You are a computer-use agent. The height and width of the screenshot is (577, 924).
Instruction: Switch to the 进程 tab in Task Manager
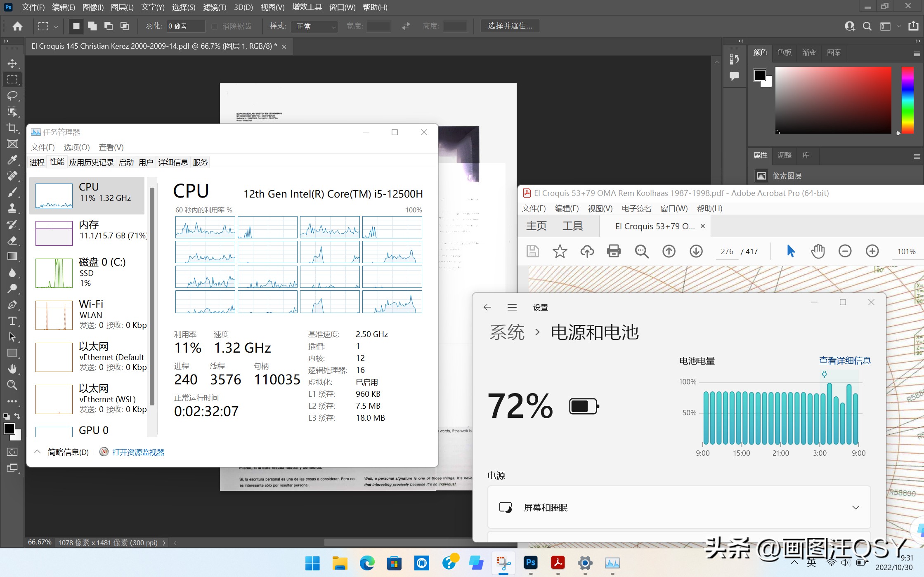point(37,162)
